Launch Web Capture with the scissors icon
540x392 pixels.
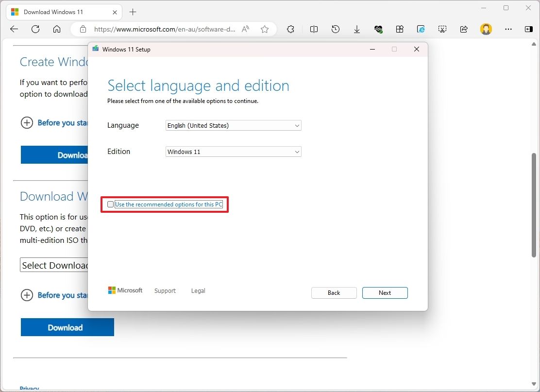tap(442, 29)
